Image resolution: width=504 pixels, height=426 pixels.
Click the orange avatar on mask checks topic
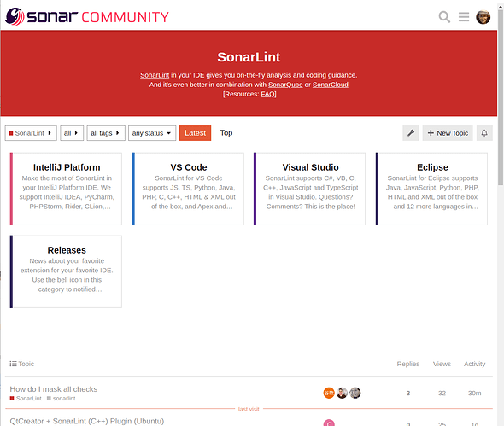point(329,393)
